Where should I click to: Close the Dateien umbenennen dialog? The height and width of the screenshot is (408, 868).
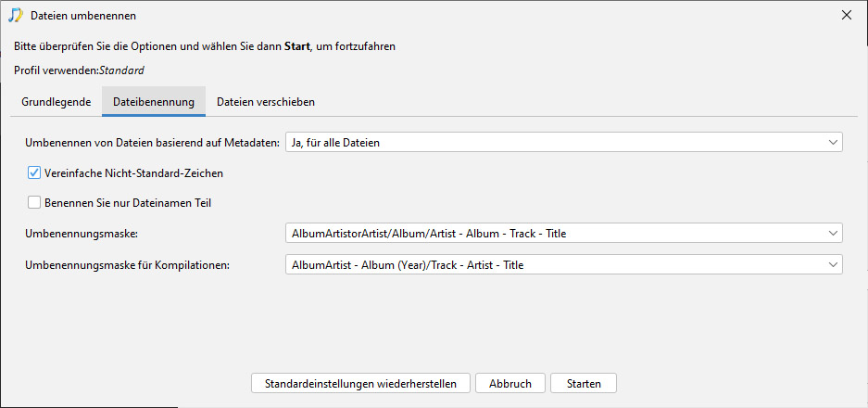(847, 16)
